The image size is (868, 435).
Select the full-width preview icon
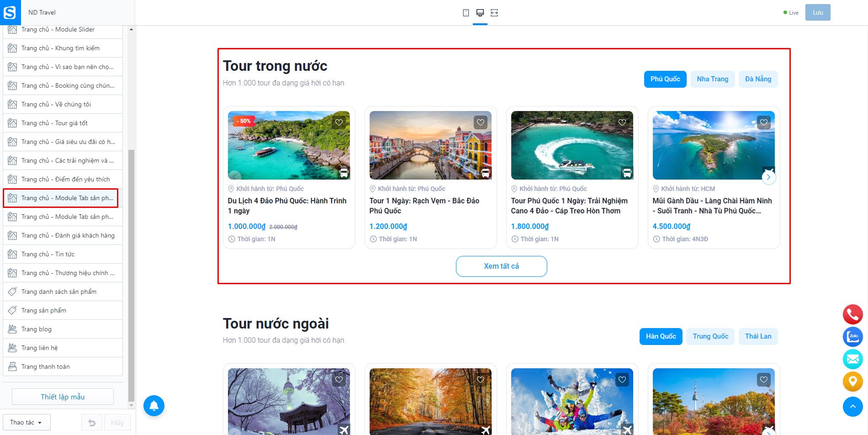(x=494, y=13)
